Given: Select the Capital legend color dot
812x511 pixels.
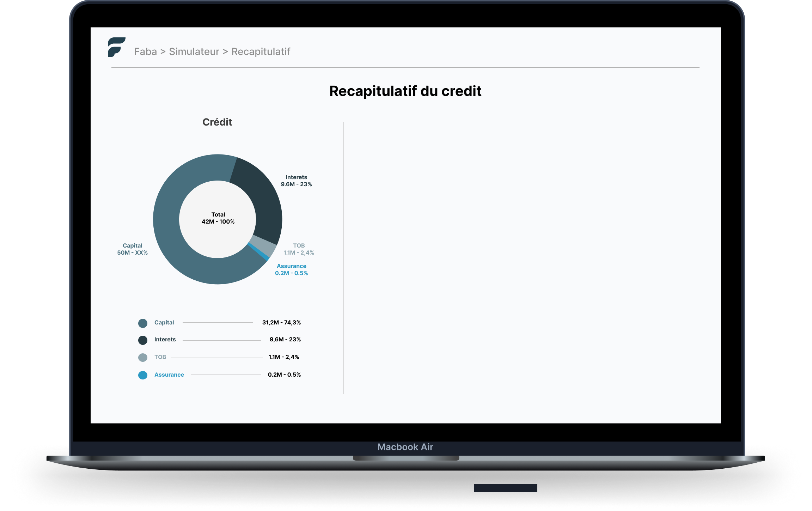Looking at the screenshot, I should pos(142,322).
